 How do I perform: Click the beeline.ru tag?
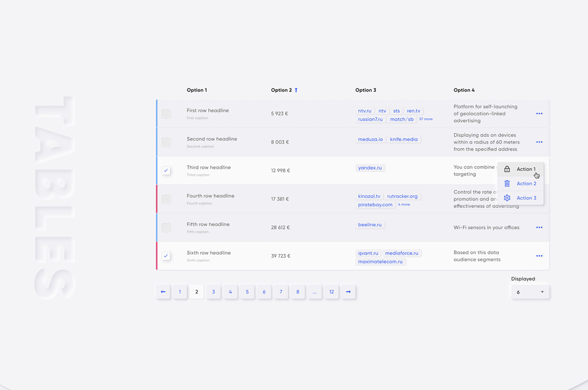coord(370,225)
